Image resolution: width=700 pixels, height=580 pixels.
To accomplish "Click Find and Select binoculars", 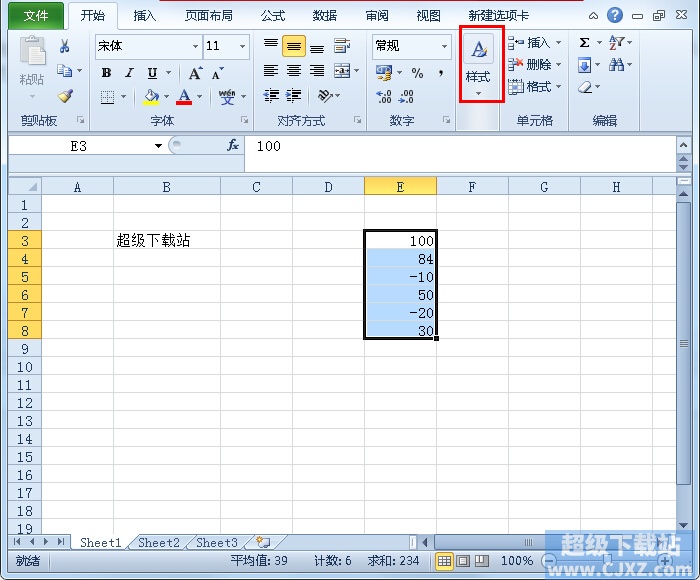I will pos(617,65).
